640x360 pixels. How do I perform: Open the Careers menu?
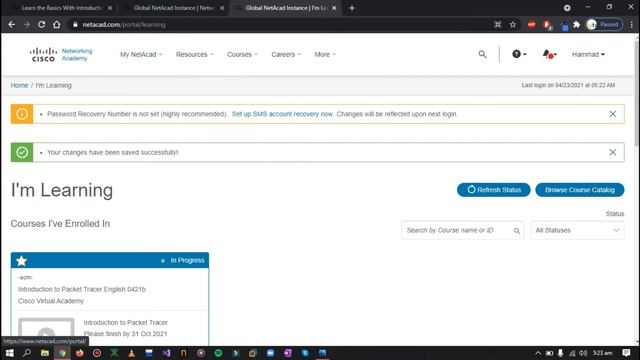pos(286,54)
